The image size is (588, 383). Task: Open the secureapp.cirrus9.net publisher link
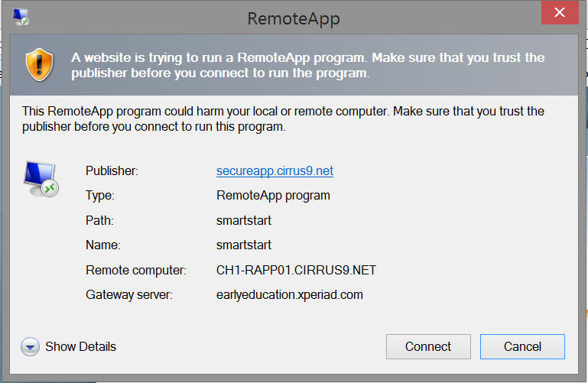click(275, 171)
